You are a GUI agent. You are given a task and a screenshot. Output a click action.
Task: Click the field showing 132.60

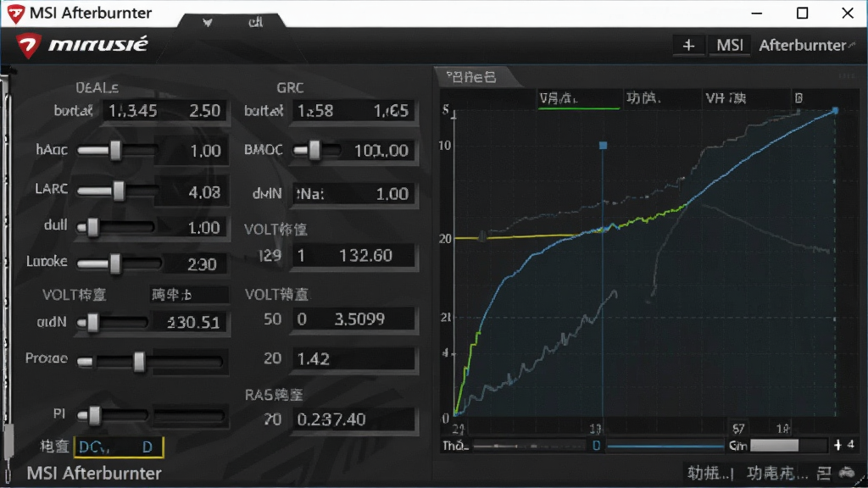click(353, 256)
